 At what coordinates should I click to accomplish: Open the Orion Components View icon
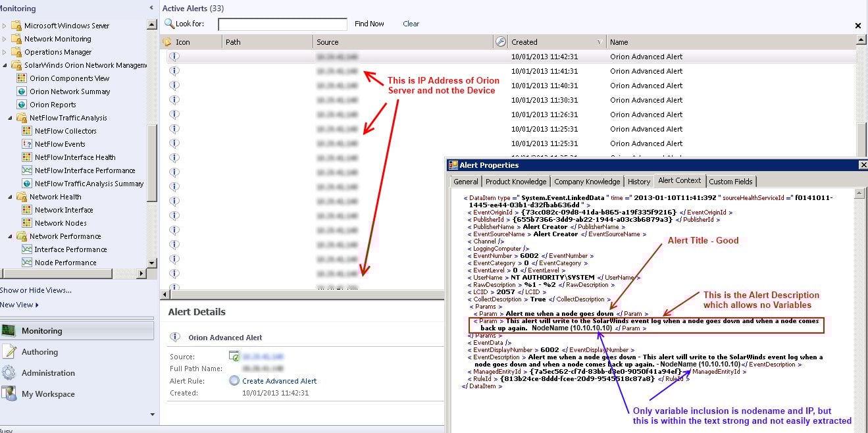(22, 78)
